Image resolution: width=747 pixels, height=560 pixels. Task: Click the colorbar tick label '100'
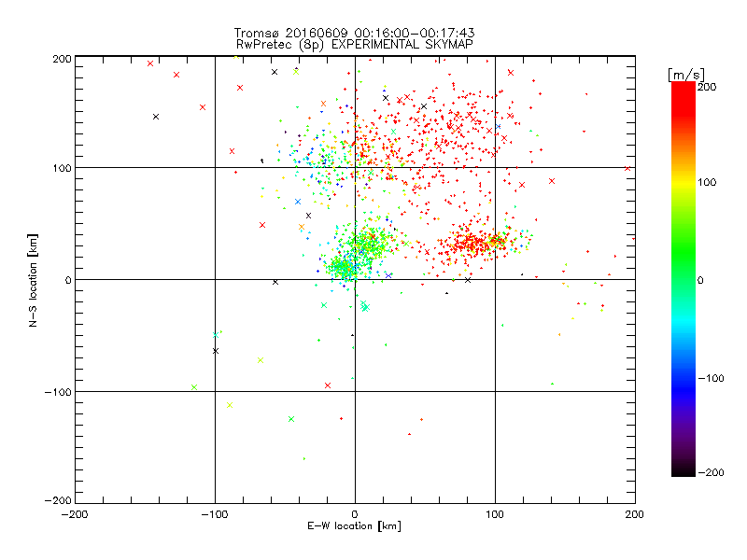[x=707, y=182]
